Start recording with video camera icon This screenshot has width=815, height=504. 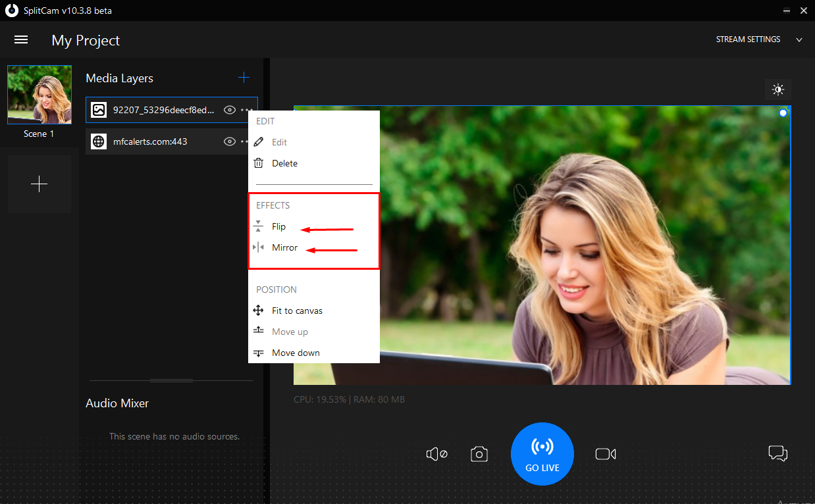click(x=605, y=454)
